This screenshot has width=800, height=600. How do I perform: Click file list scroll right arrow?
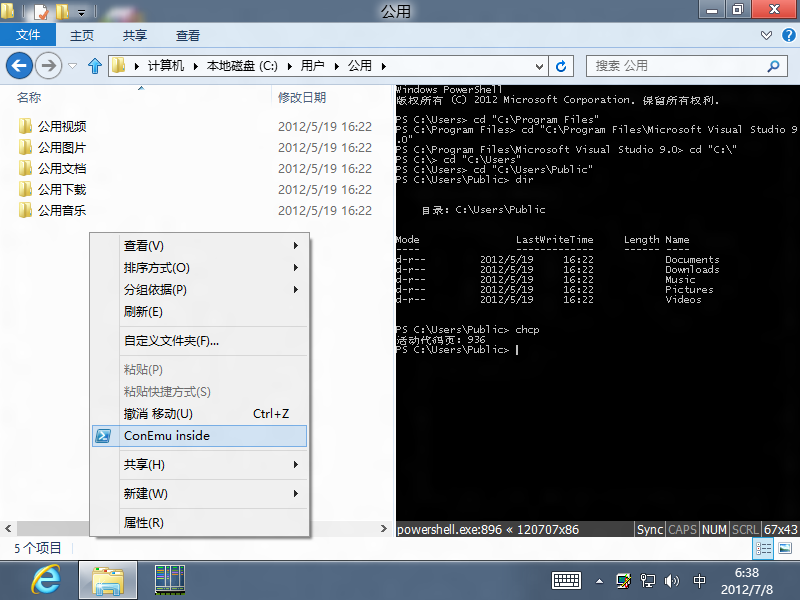384,529
